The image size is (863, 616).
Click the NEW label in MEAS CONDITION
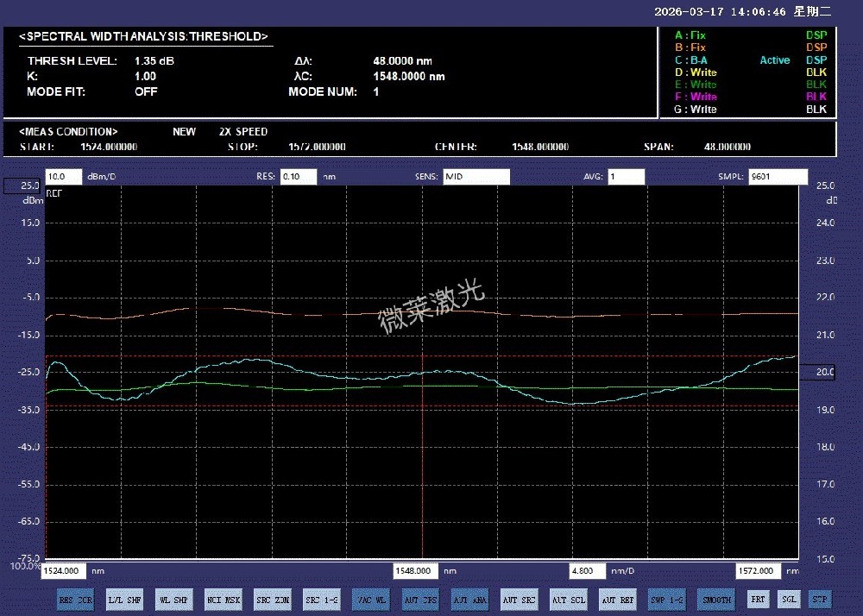184,132
